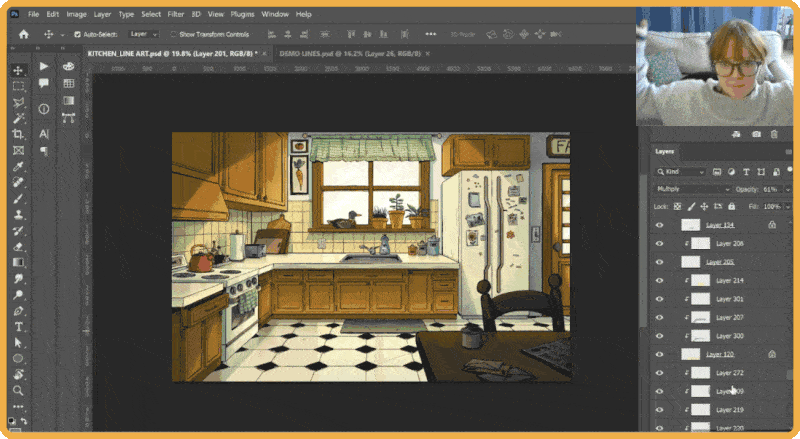Switch to KITCHEN_LINE ART.psd document tab

tap(172, 54)
